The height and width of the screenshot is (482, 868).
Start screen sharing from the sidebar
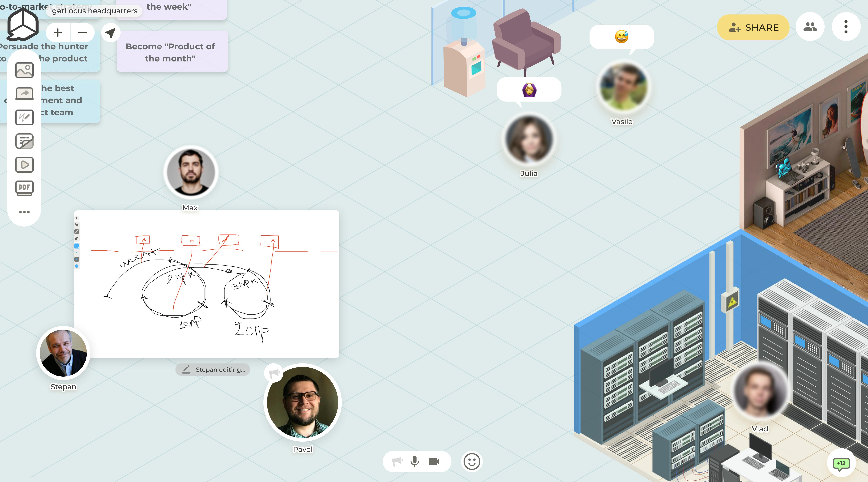(x=24, y=94)
